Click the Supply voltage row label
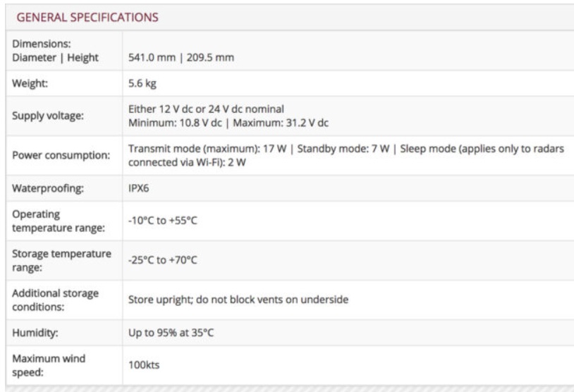Image resolution: width=574 pixels, height=392 pixels. click(x=49, y=116)
